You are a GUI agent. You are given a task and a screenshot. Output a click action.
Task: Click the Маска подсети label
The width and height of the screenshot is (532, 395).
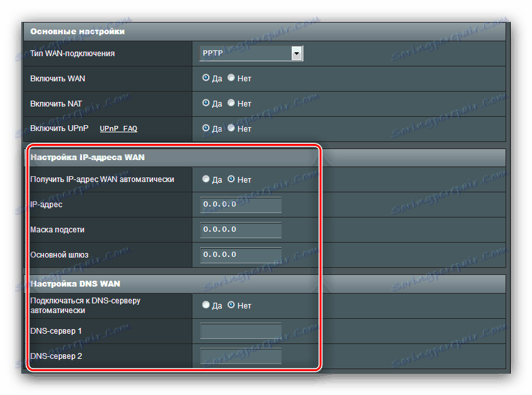pyautogui.click(x=57, y=230)
